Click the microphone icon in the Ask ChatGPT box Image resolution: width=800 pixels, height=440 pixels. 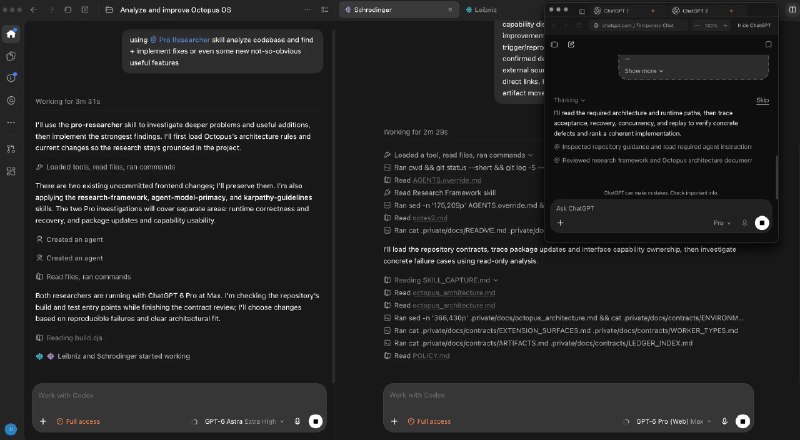coord(744,223)
